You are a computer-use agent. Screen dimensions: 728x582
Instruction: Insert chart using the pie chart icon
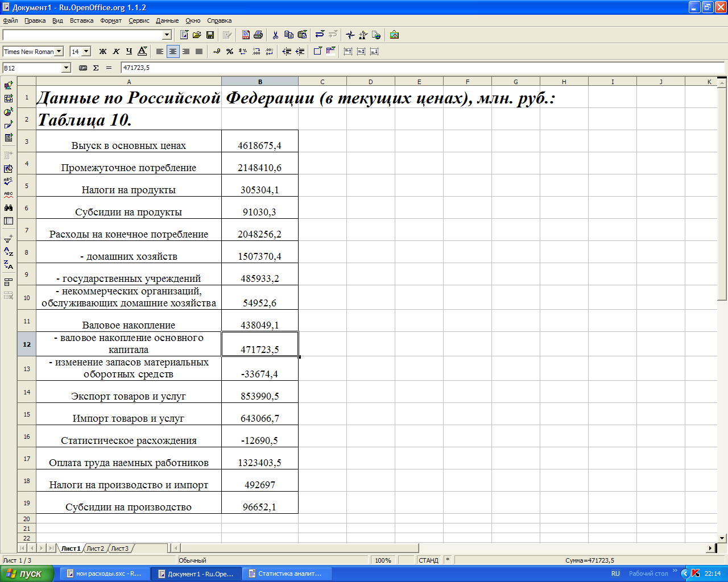9,112
